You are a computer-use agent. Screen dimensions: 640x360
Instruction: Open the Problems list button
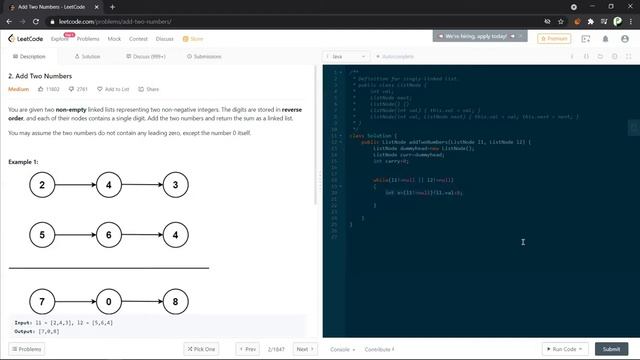(27, 349)
